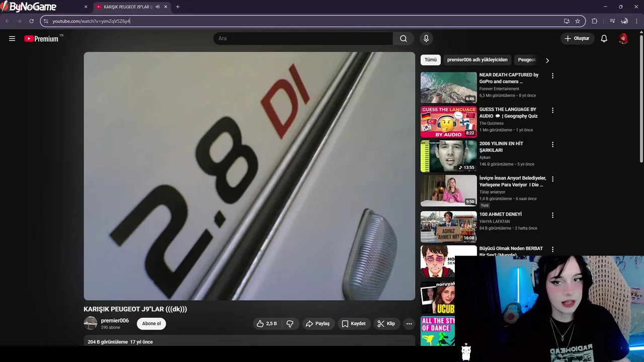Screen dimensions: 644x362
Task: Subscribe with the Abone ol button
Action: tap(151, 324)
